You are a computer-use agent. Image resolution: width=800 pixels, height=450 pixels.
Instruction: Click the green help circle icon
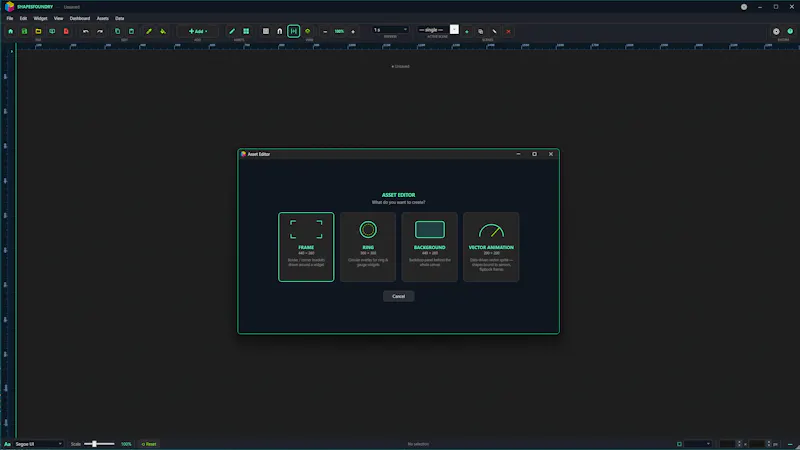[x=790, y=31]
